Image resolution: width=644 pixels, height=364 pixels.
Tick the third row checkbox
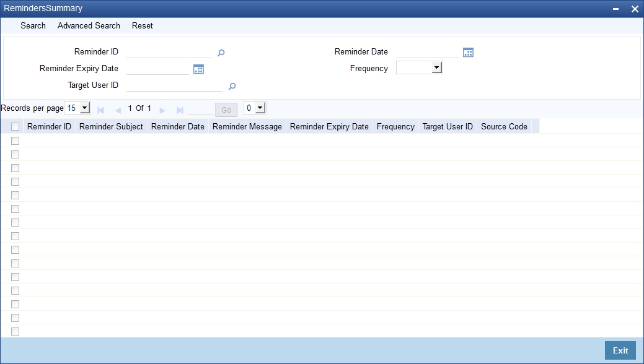15,168
